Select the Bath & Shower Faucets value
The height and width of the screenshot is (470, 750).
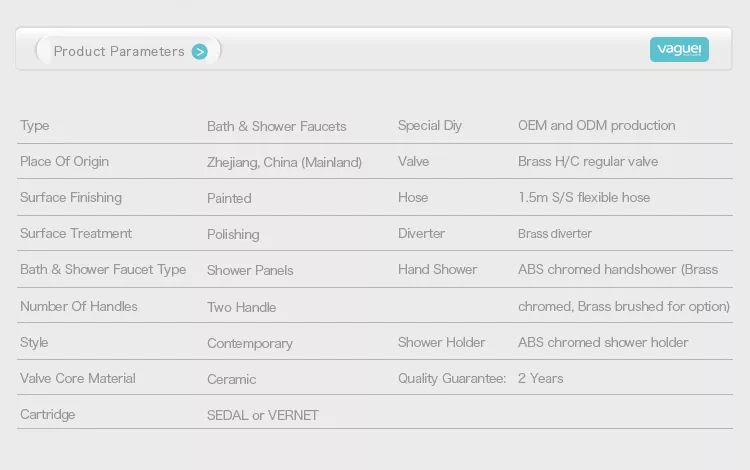point(276,126)
